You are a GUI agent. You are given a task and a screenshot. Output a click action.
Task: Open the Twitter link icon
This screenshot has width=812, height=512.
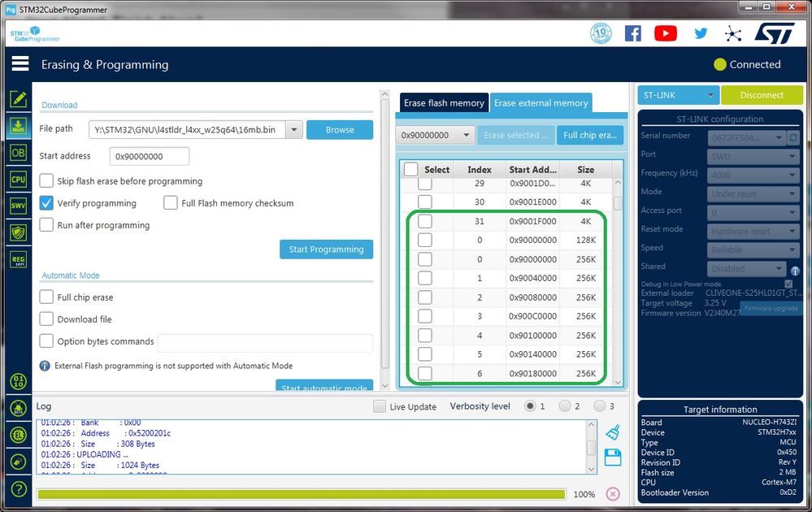point(701,33)
